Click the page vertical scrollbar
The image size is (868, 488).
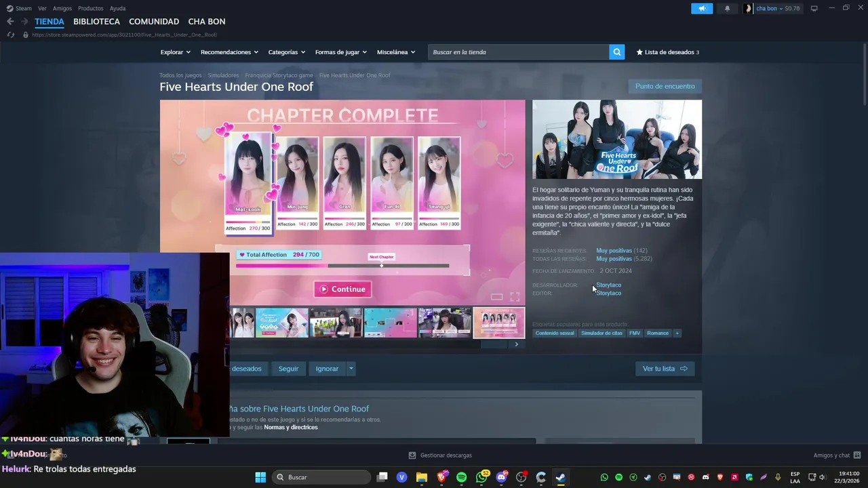click(x=865, y=75)
